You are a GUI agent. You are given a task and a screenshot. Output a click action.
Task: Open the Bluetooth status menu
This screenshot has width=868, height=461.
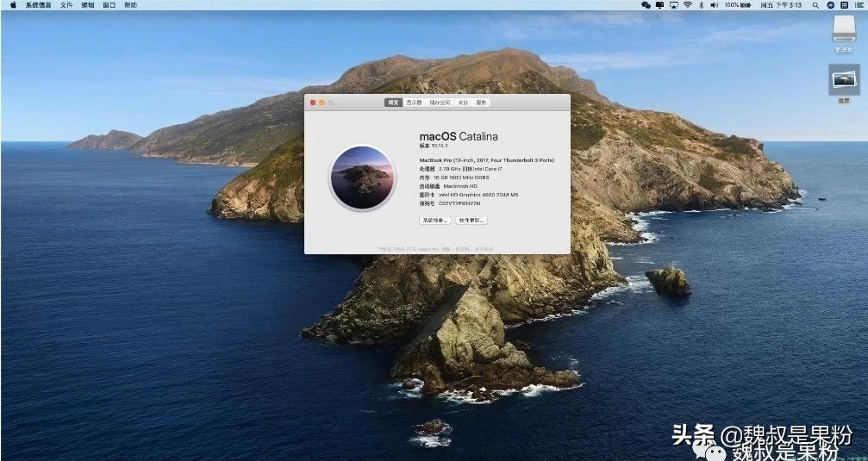click(701, 5)
